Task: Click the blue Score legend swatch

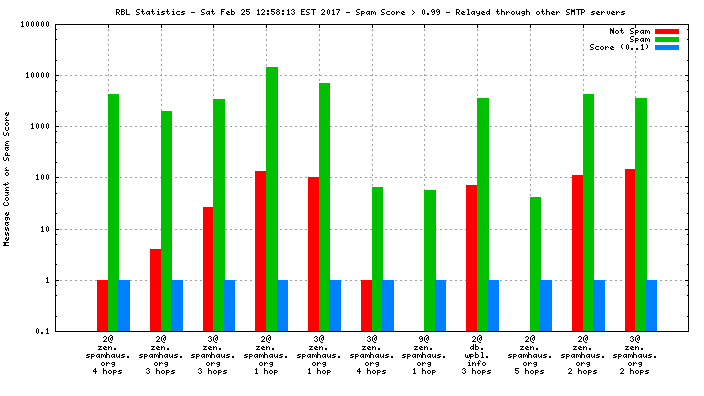Action: (x=666, y=48)
